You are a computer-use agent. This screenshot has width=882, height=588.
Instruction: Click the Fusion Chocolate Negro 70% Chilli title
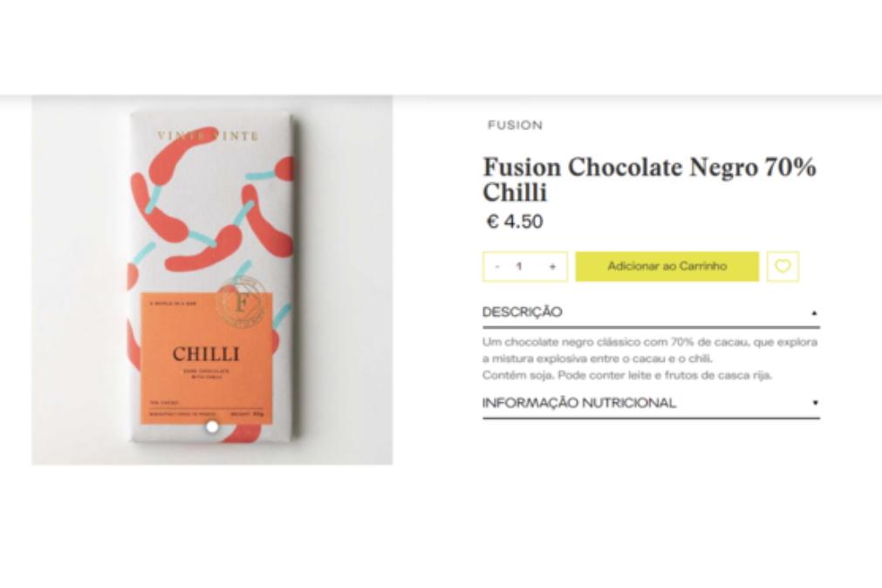(x=650, y=180)
